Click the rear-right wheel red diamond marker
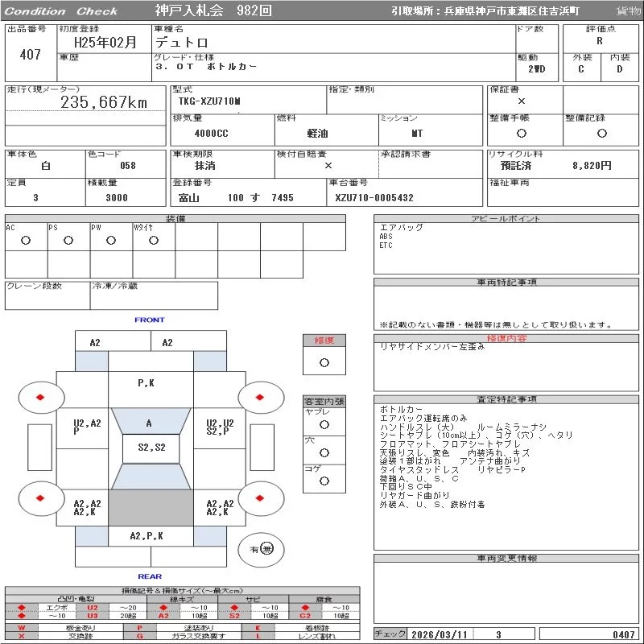 click(261, 498)
